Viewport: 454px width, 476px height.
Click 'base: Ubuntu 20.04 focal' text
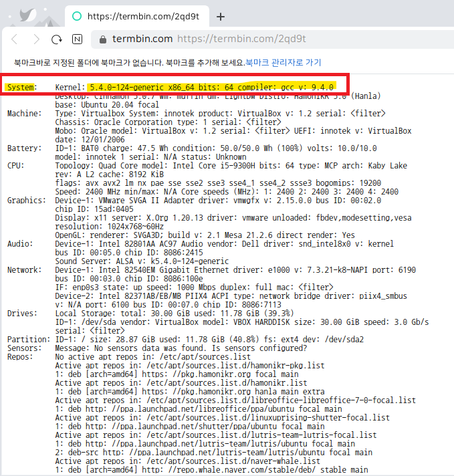[x=107, y=105]
